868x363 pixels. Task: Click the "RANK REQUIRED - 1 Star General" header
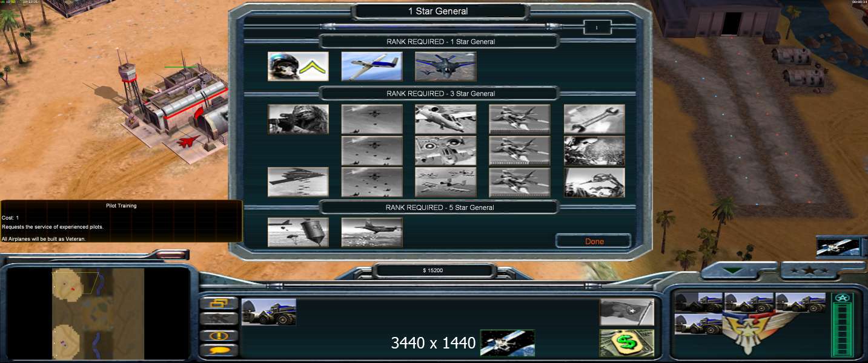[440, 42]
